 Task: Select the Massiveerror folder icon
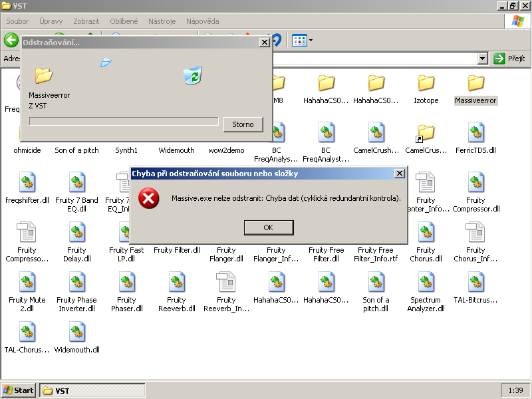click(x=475, y=83)
